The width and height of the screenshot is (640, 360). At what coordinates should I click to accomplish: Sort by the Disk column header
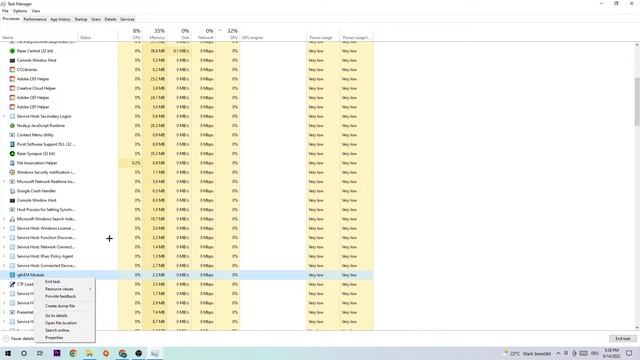179,34
